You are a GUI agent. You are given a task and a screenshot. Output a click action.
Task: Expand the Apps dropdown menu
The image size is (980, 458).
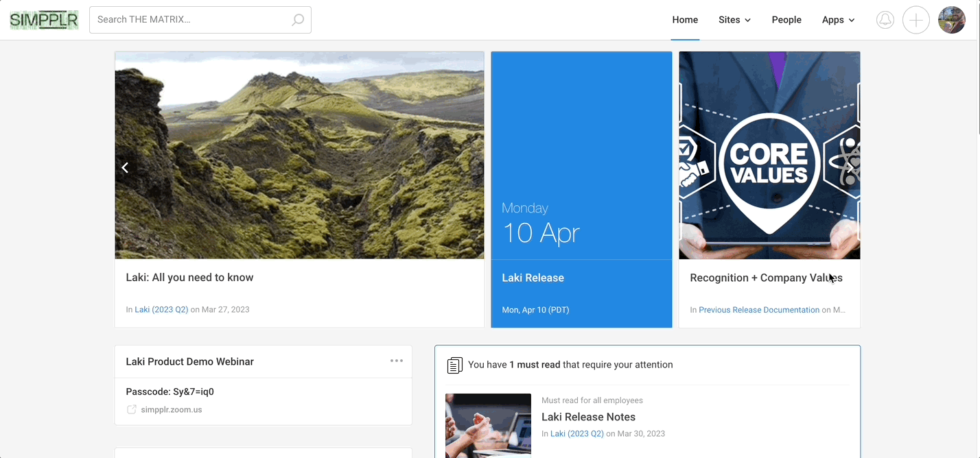838,20
